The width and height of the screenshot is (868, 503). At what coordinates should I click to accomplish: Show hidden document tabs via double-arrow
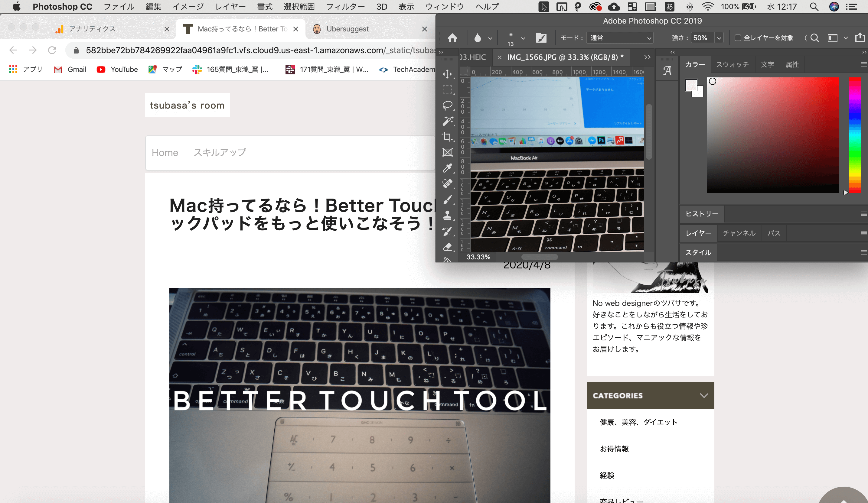[x=647, y=57]
